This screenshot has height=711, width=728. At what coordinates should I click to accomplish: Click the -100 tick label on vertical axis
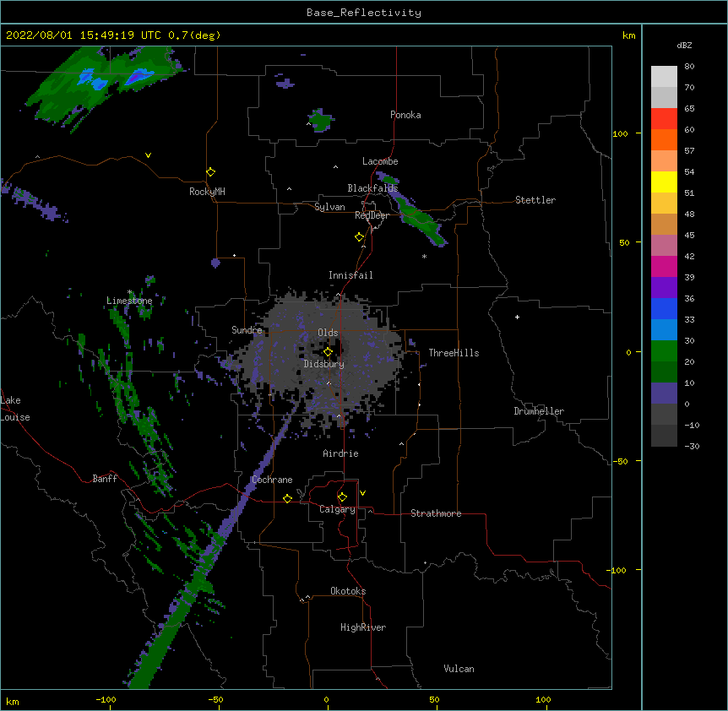coord(617,570)
